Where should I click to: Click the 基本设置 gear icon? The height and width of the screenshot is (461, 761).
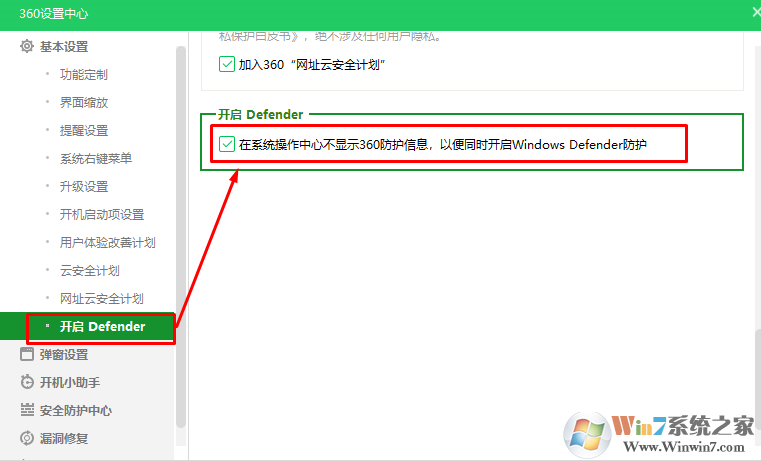click(27, 47)
